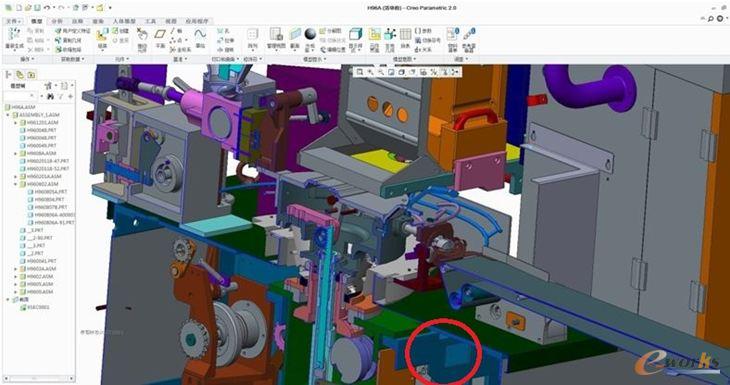The height and width of the screenshot is (385, 730).
Task: Toggle the model tree panel tab
Action: tap(8, 74)
